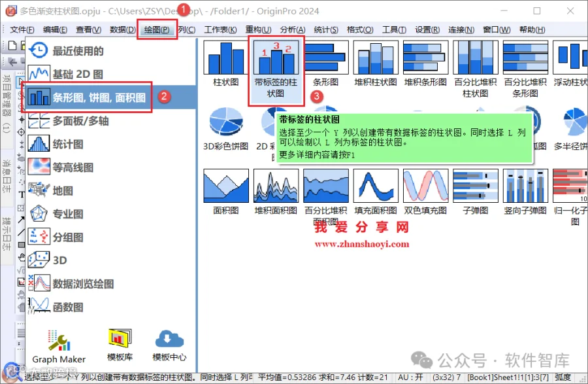The image size is (588, 384).
Task: Select the 多半径饼 multi-radius pie chart
Action: pos(571,128)
